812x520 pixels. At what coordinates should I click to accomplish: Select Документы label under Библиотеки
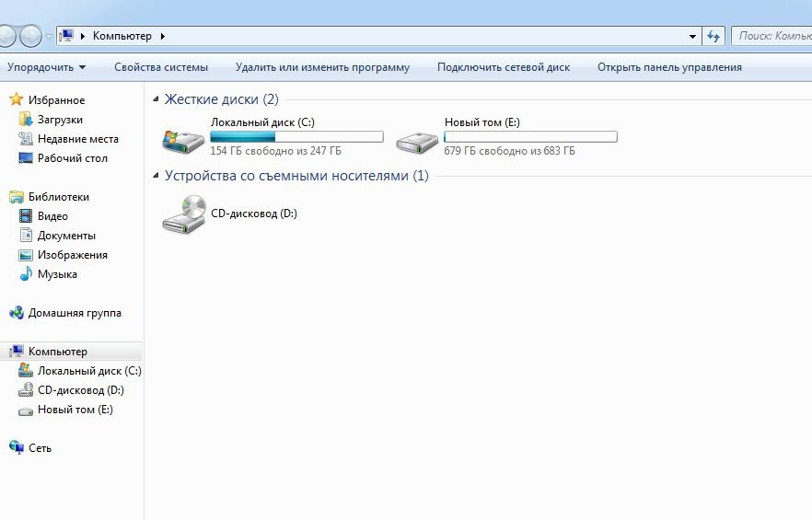pos(67,236)
